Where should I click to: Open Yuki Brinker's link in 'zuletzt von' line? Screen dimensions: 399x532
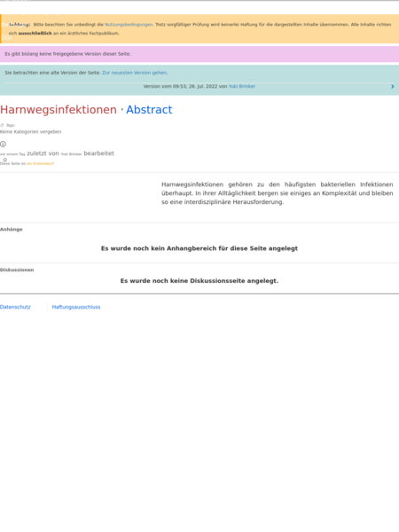[71, 154]
